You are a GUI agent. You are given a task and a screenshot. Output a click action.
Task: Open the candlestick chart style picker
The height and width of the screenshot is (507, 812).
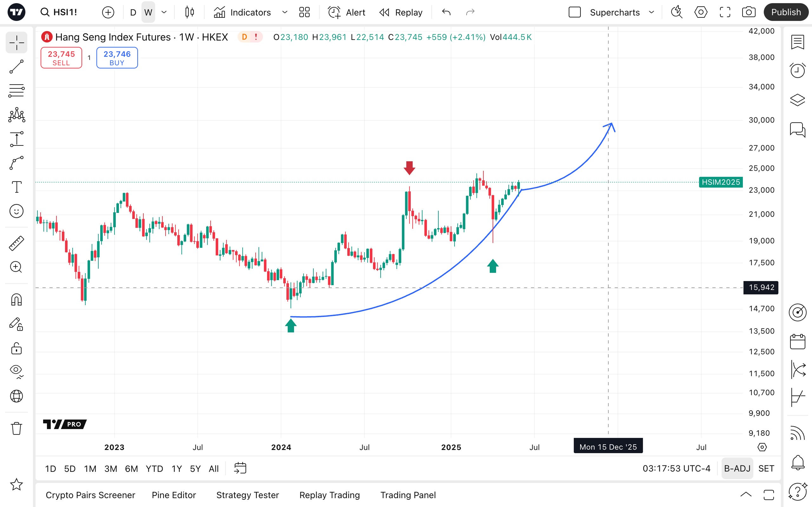[x=190, y=12]
